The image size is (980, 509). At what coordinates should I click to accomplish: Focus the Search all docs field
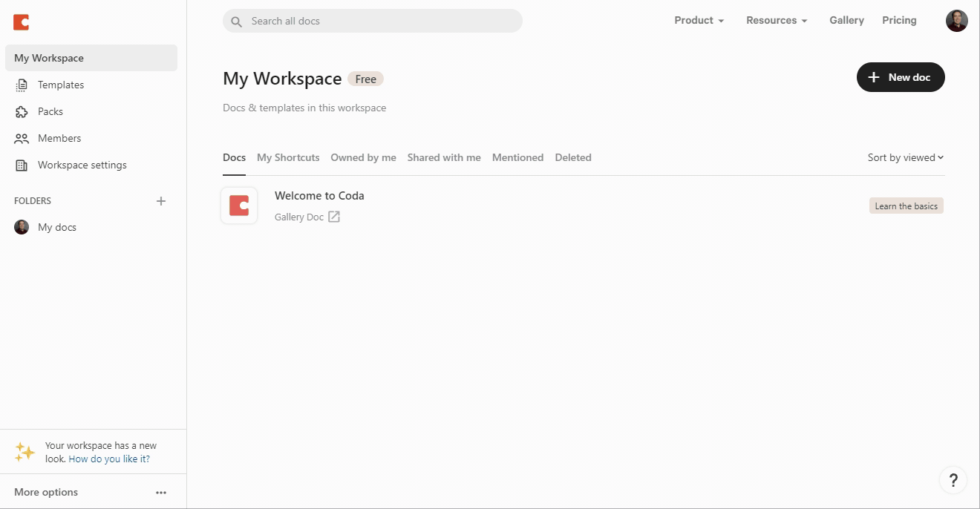pyautogui.click(x=373, y=21)
